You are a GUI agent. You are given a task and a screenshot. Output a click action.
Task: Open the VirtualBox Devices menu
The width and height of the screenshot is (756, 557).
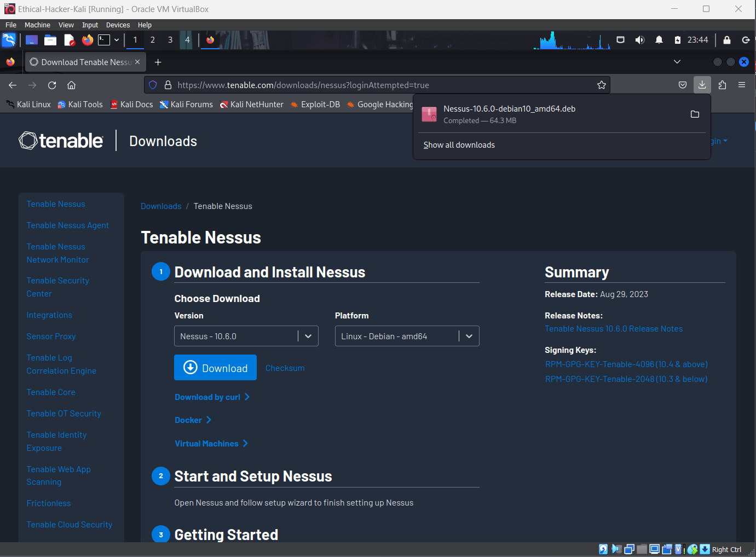(x=118, y=25)
